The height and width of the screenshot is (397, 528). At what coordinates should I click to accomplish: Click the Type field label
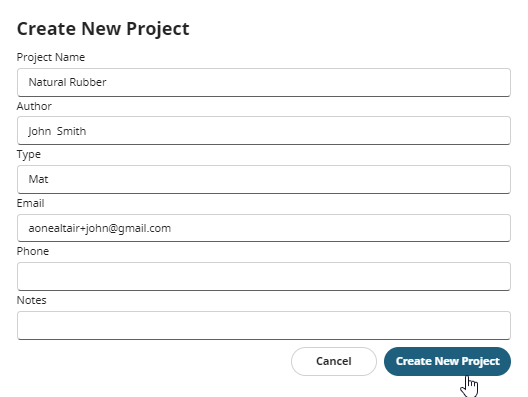coord(29,155)
